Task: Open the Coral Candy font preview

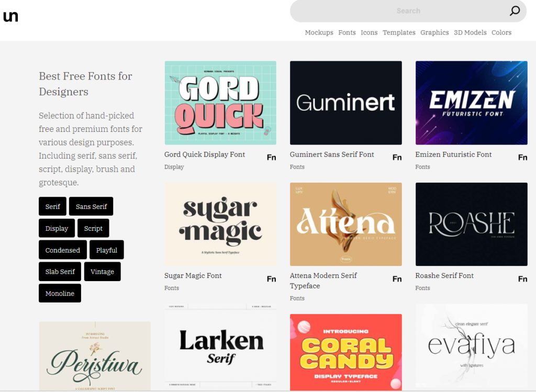Action: point(345,352)
